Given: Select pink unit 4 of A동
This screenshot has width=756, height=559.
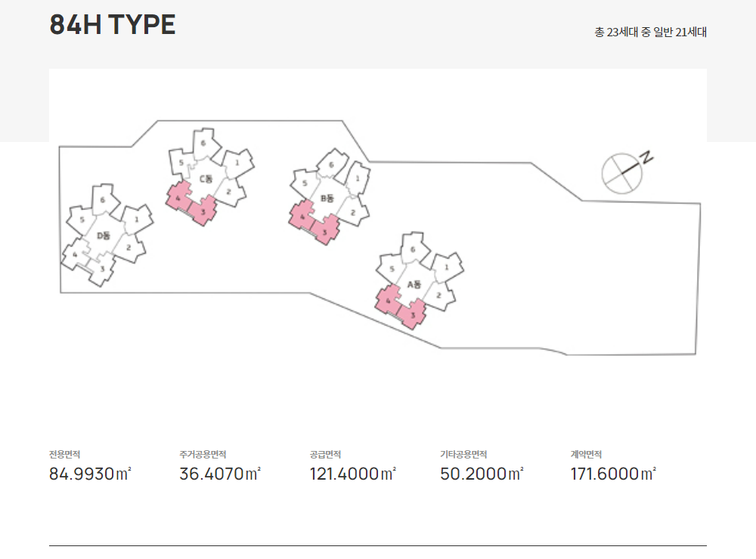Looking at the screenshot, I should click(x=389, y=300).
